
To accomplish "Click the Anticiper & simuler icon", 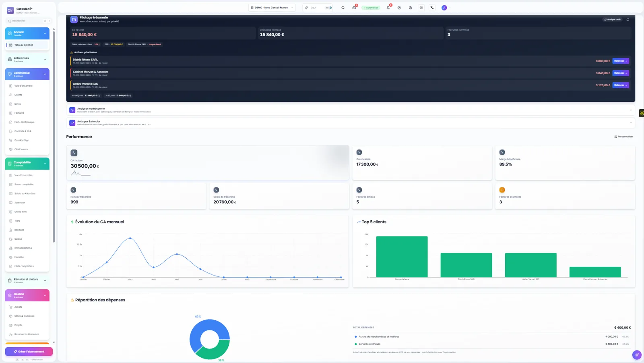I will click(72, 123).
